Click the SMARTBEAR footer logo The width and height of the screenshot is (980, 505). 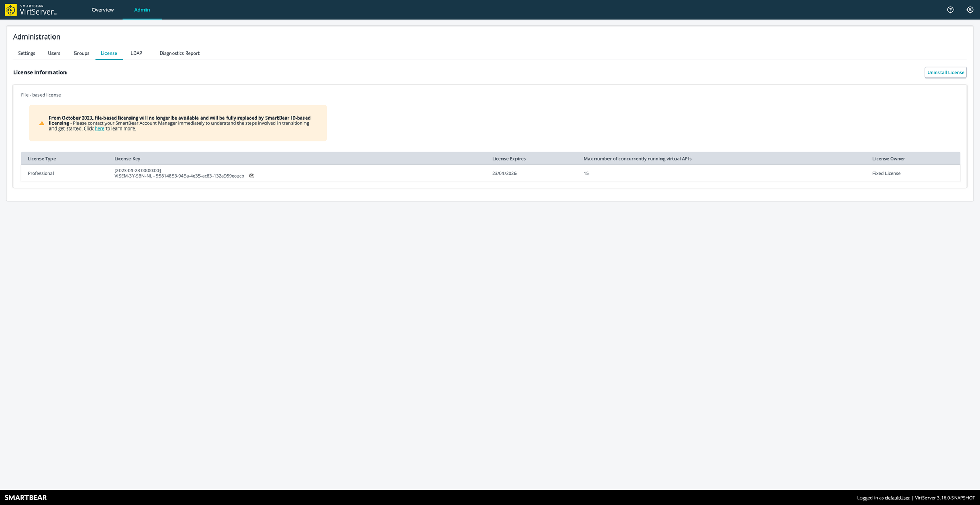pyautogui.click(x=25, y=498)
